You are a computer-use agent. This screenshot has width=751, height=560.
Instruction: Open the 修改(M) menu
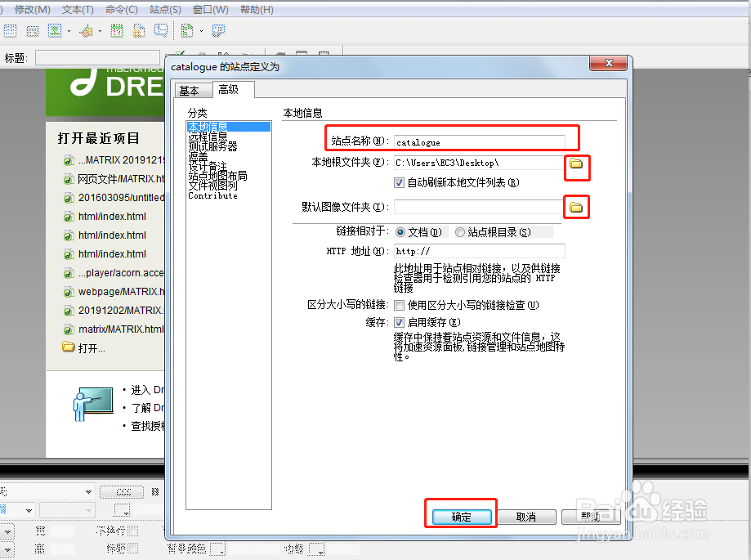pyautogui.click(x=32, y=10)
